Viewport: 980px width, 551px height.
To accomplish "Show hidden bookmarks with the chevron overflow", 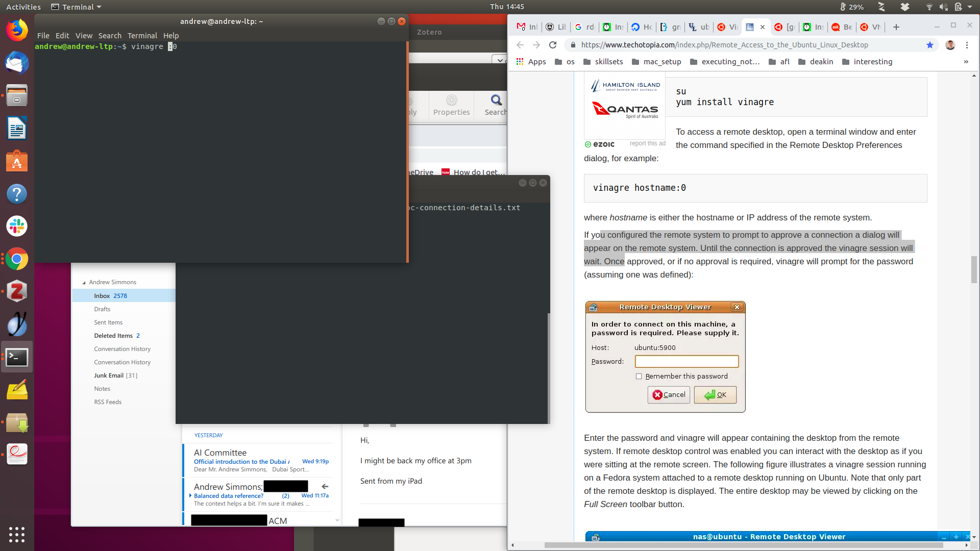I will [966, 62].
